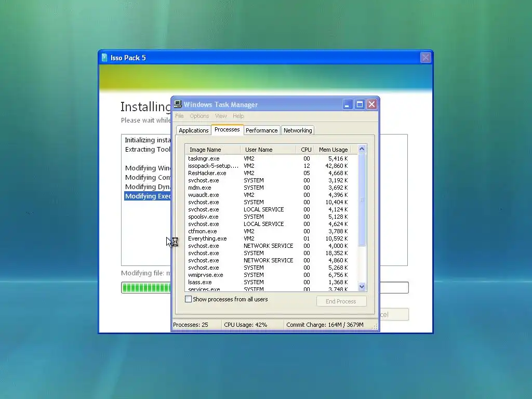Switch to the Performance tab
This screenshot has width=532, height=399.
pos(262,130)
